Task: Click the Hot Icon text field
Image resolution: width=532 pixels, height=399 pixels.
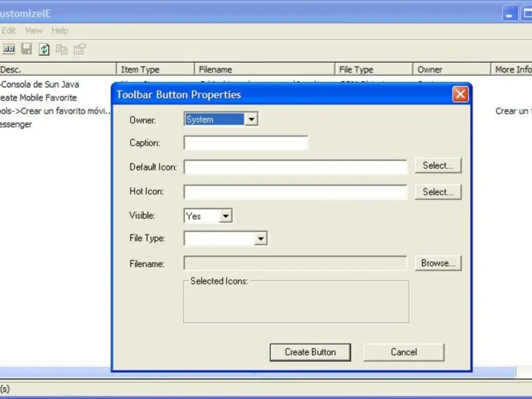Action: pos(295,192)
